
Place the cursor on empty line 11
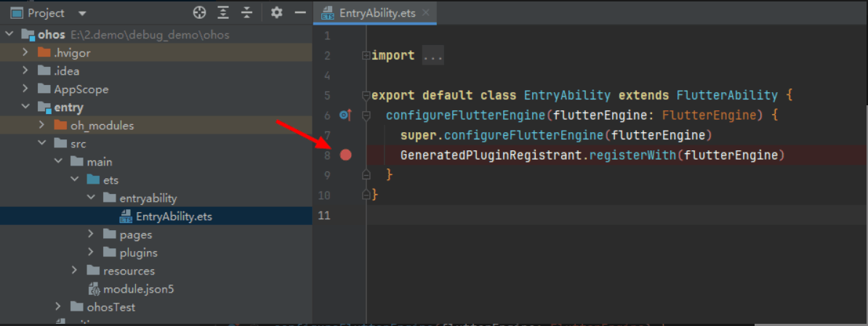point(617,215)
